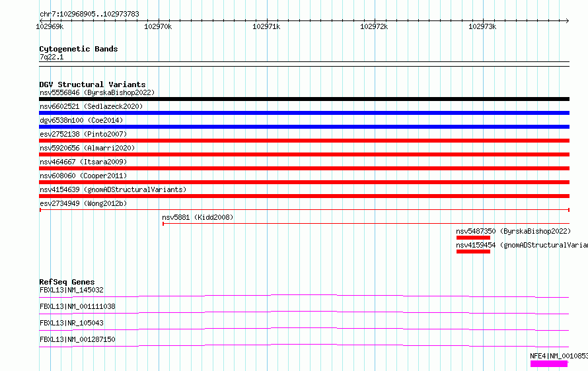Select the blue nsv6602521 variant bar

pos(304,113)
